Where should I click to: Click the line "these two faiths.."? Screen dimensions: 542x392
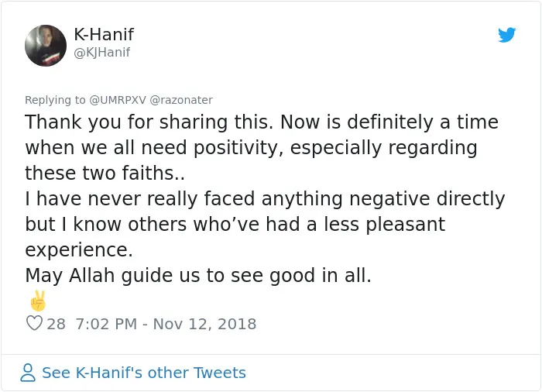point(105,173)
